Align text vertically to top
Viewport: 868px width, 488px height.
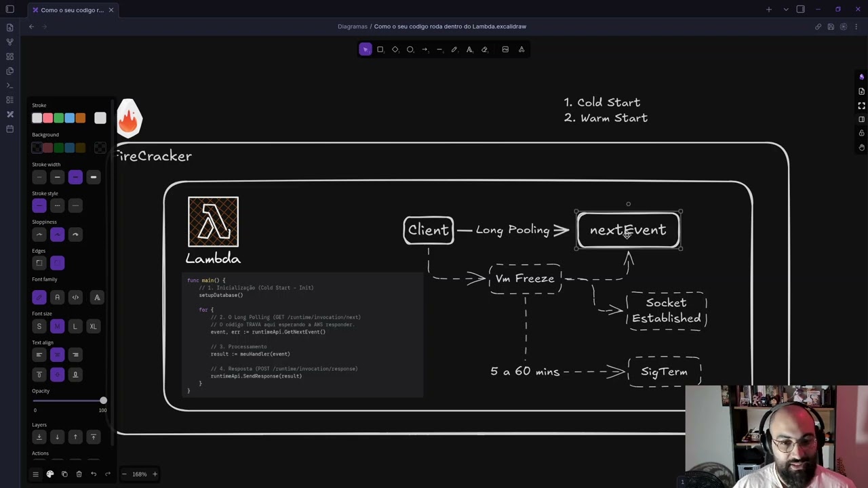pyautogui.click(x=39, y=374)
